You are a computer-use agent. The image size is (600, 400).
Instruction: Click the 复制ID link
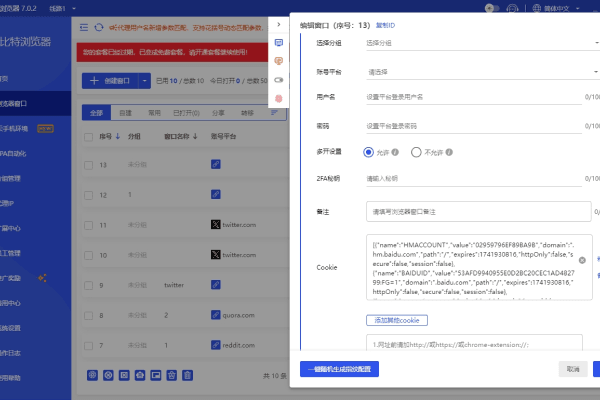coord(385,25)
